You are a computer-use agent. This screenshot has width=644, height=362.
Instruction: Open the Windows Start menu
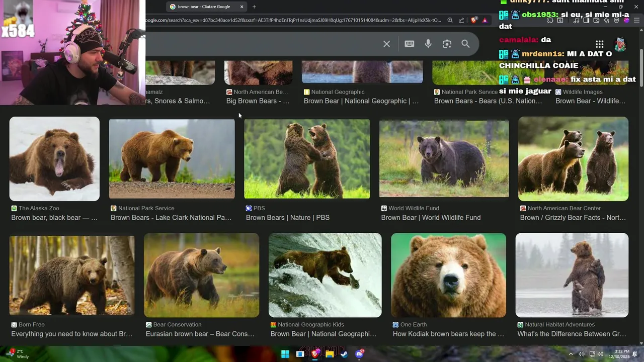click(x=285, y=354)
